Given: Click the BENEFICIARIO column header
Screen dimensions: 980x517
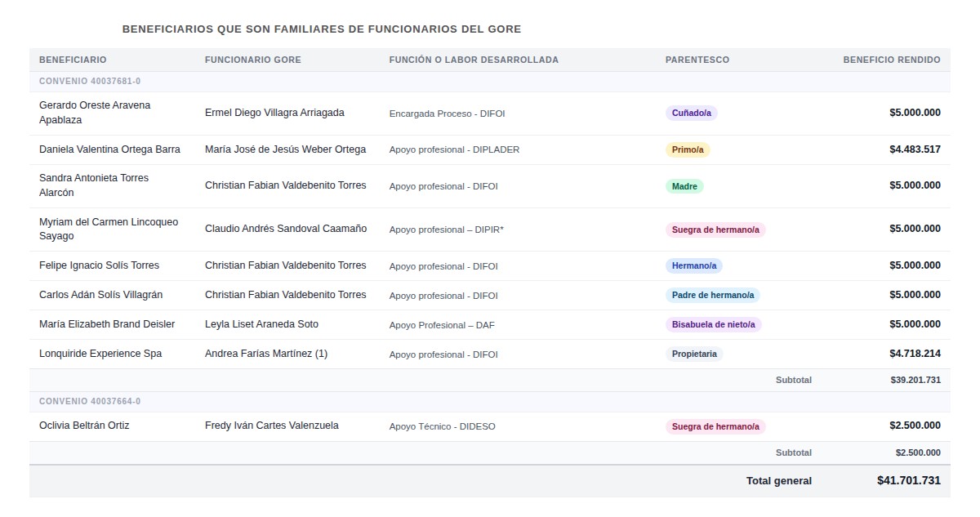Looking at the screenshot, I should coord(73,60).
